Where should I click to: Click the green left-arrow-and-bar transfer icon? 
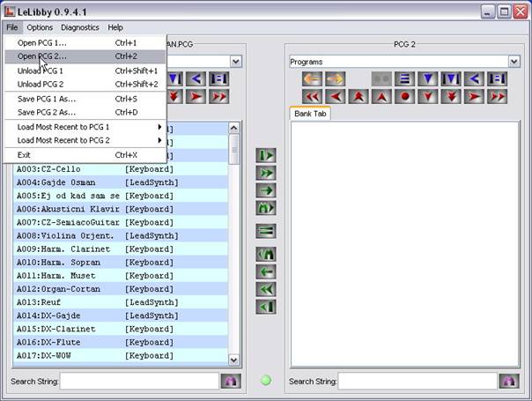point(266,307)
